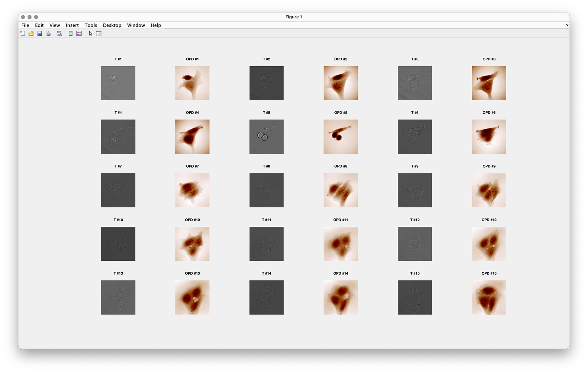Viewport: 588px width, 373px height.
Task: Click the "T #10" subplot title
Action: coord(118,220)
